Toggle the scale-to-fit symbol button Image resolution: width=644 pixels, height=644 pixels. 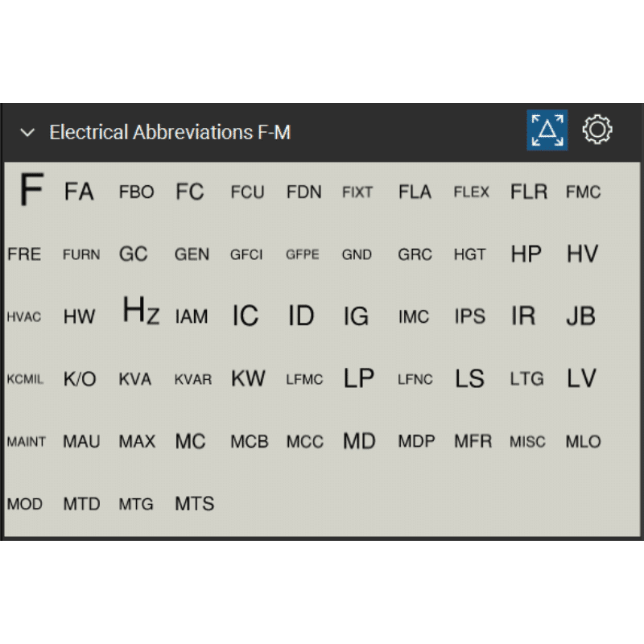547,130
